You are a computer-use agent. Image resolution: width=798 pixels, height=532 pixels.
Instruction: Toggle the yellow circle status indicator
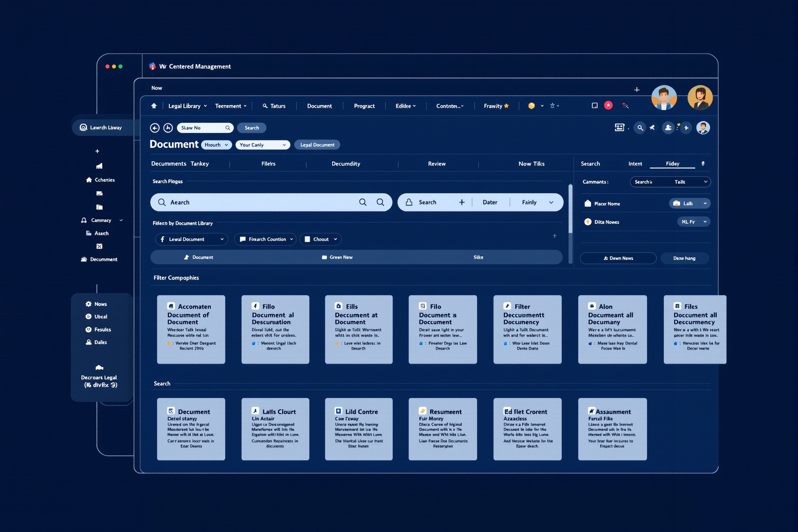[x=532, y=106]
